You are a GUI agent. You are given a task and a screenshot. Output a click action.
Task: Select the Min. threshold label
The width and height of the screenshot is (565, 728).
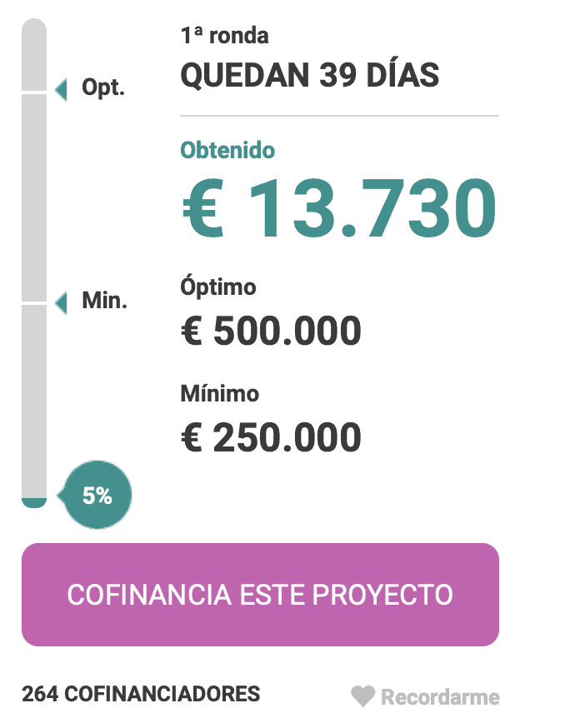(104, 301)
